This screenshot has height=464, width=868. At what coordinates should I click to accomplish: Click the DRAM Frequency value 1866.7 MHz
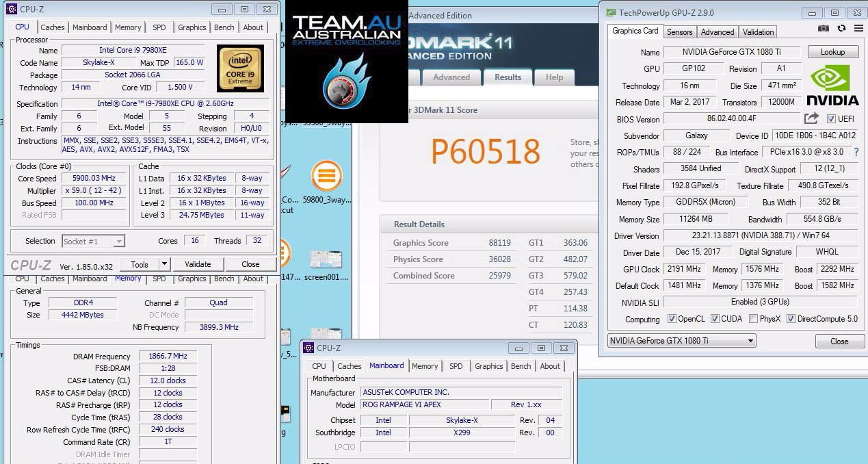coord(168,356)
